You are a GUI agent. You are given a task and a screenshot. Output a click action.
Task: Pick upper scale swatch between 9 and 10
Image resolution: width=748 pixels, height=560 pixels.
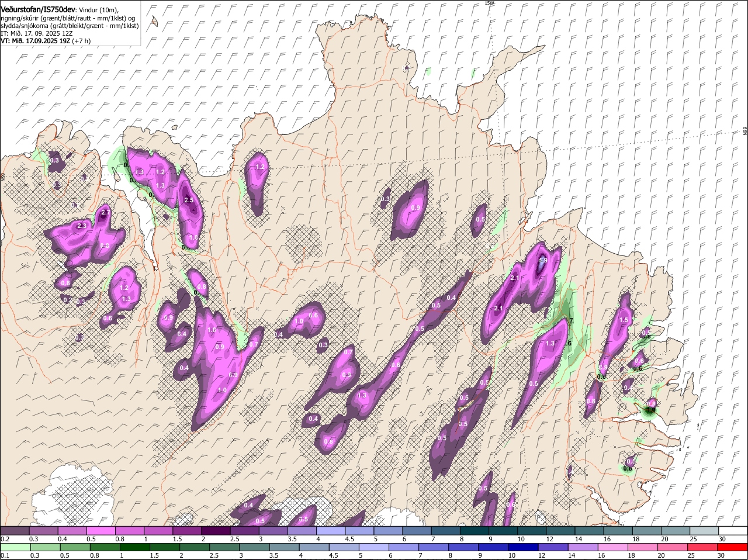pyautogui.click(x=503, y=531)
